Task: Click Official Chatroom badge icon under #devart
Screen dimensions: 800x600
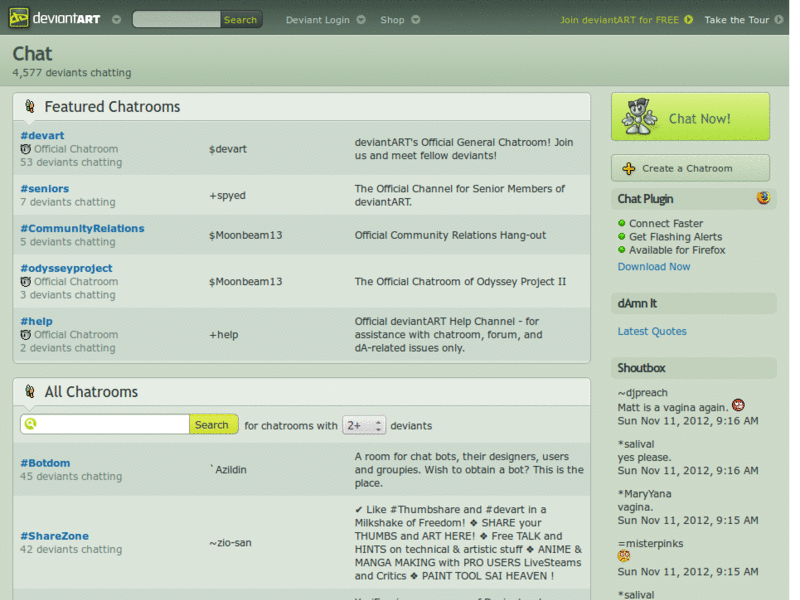Action: pyautogui.click(x=26, y=149)
